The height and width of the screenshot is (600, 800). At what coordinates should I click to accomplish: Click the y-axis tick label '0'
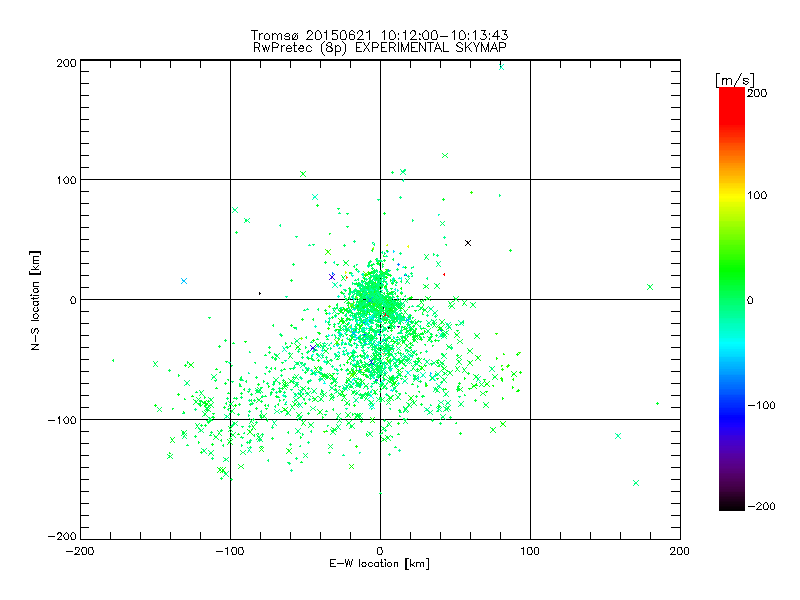[73, 300]
